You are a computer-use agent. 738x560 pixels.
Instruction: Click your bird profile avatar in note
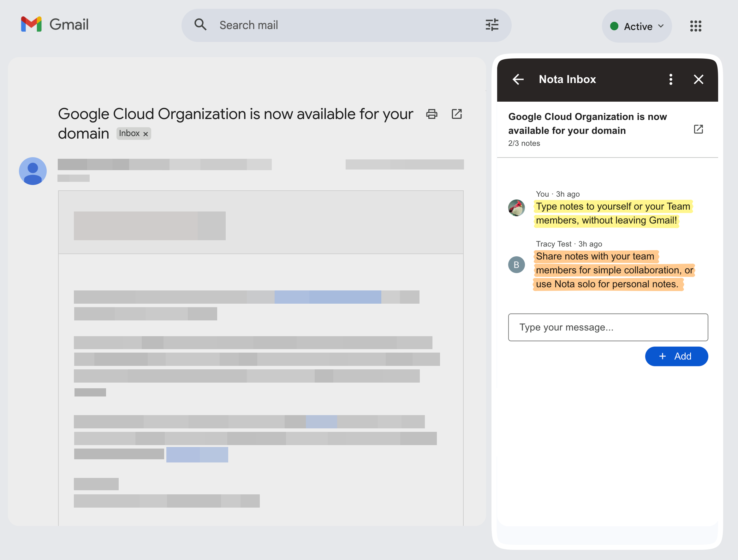pos(516,208)
